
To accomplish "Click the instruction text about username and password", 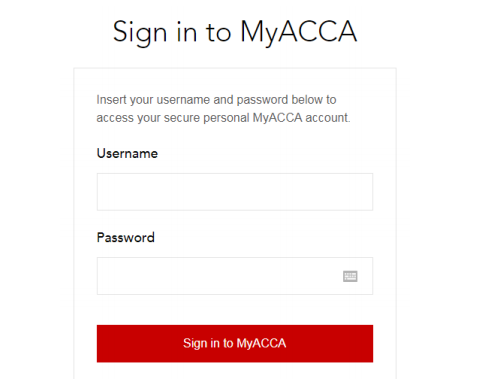I will 223,109.
